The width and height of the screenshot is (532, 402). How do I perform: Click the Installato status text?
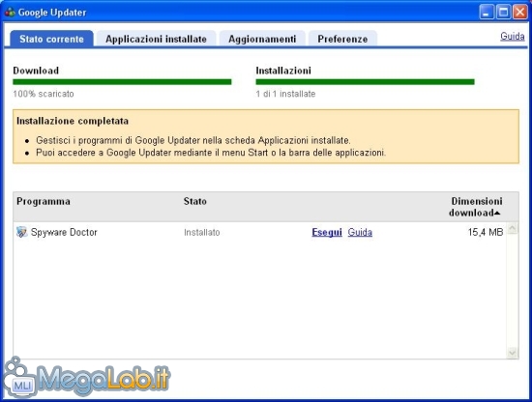click(202, 233)
